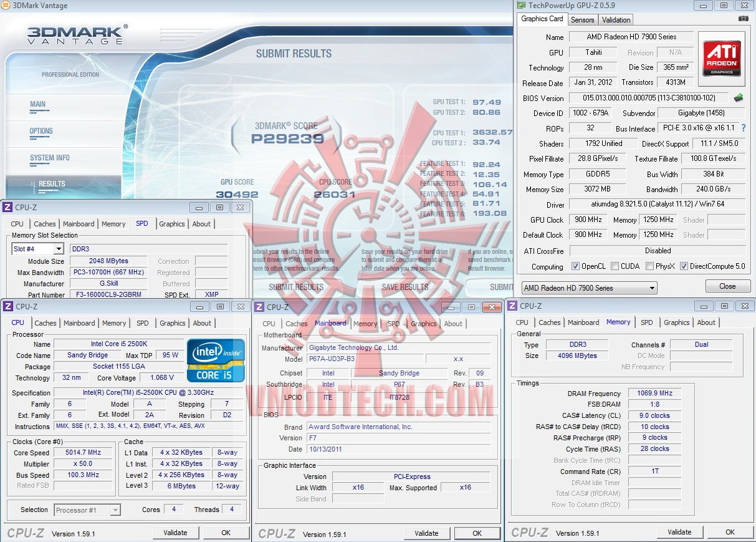This screenshot has height=542, width=756.
Task: Click Validate in the CPU-Z processor window
Action: pyautogui.click(x=175, y=533)
